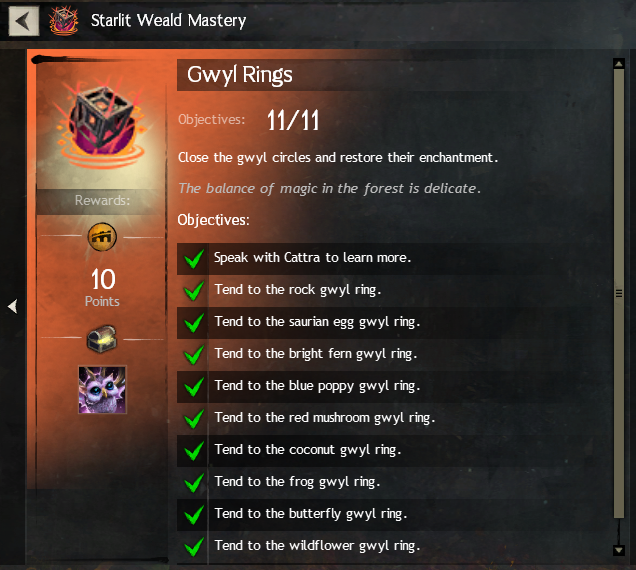Select the blue poppy gwyl ring objective
Viewport: 636px width, 570px height.
(373, 387)
